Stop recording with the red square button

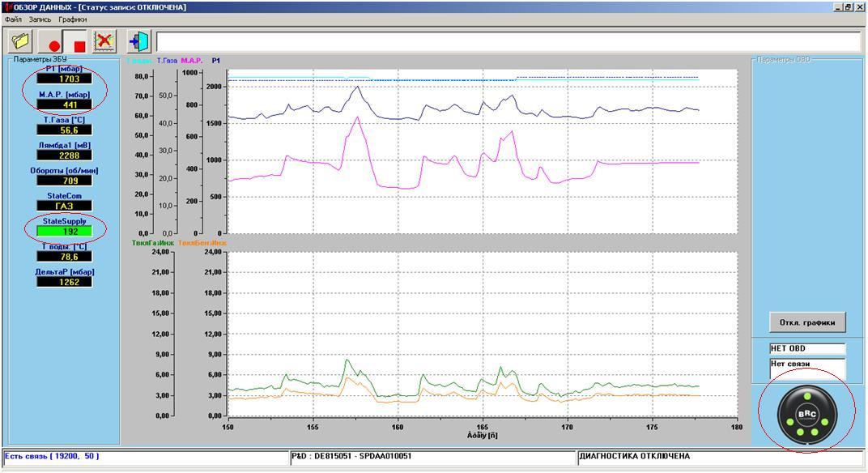point(76,41)
